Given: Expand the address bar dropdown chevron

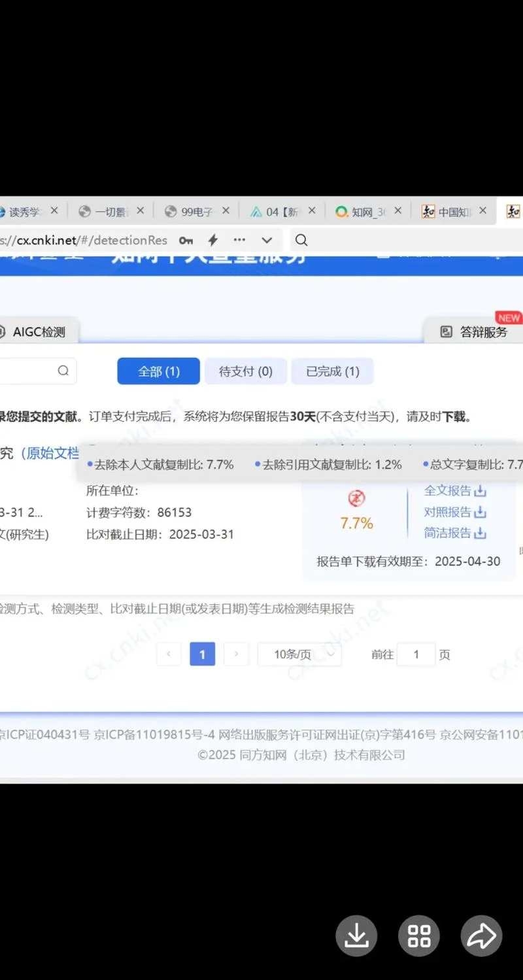Looking at the screenshot, I should [267, 240].
